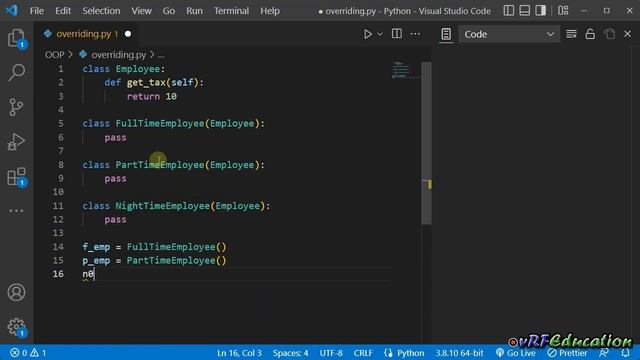Change end of line via CRLF

363,353
